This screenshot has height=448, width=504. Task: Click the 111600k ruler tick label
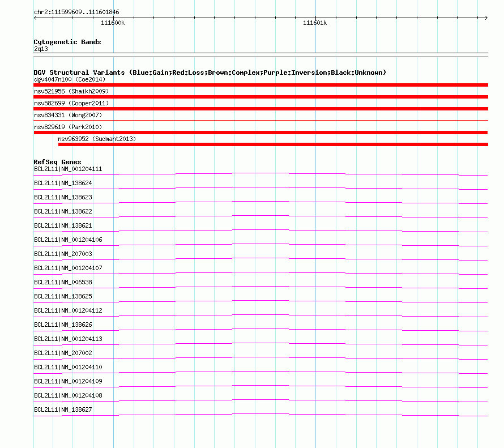113,23
